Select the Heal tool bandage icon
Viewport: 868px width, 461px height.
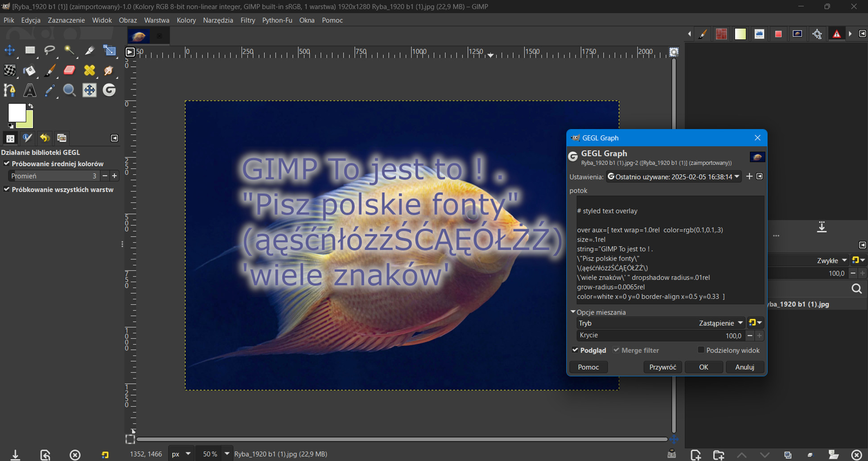pyautogui.click(x=90, y=71)
